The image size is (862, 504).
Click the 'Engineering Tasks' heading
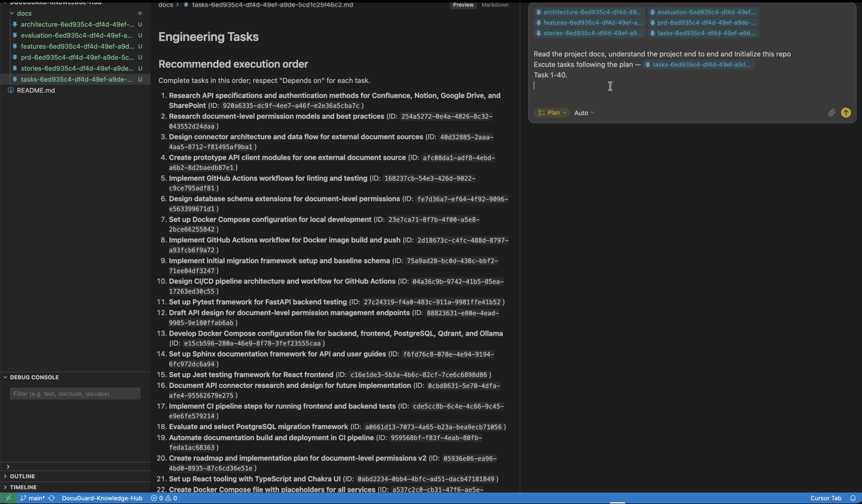point(208,37)
